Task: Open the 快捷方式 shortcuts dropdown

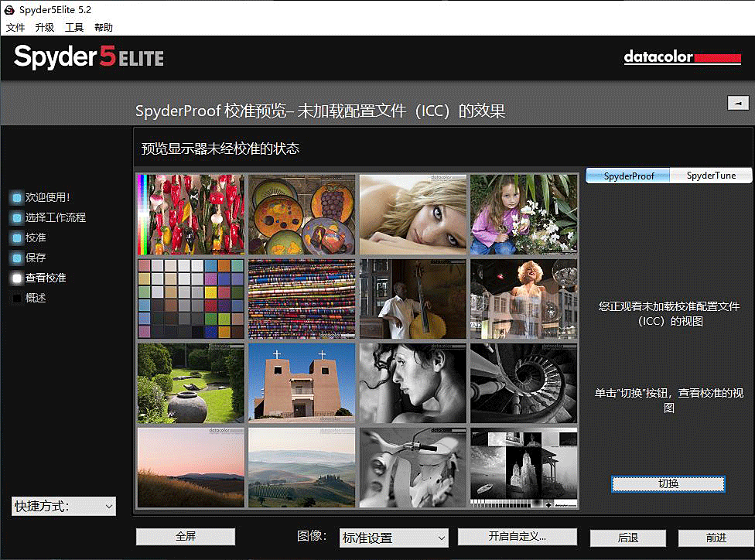Action: pyautogui.click(x=63, y=507)
